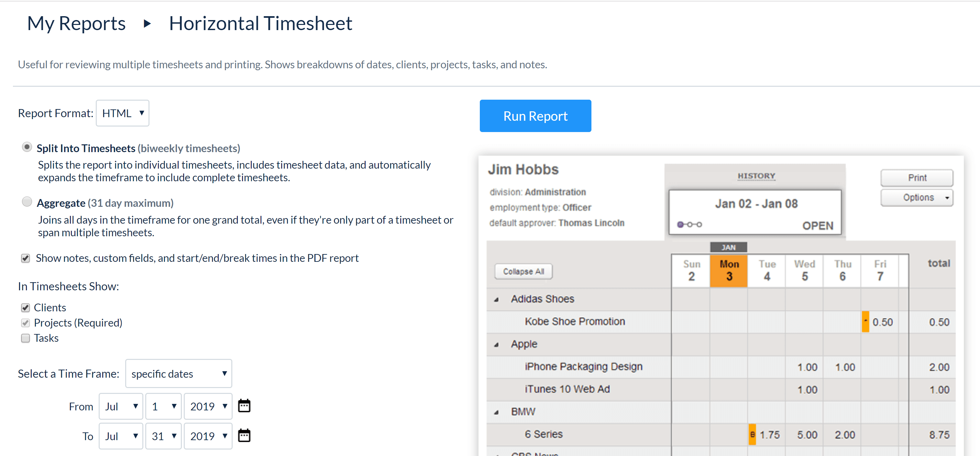Collapse the Adidas Shoes client group
This screenshot has height=456, width=980.
pyautogui.click(x=496, y=299)
